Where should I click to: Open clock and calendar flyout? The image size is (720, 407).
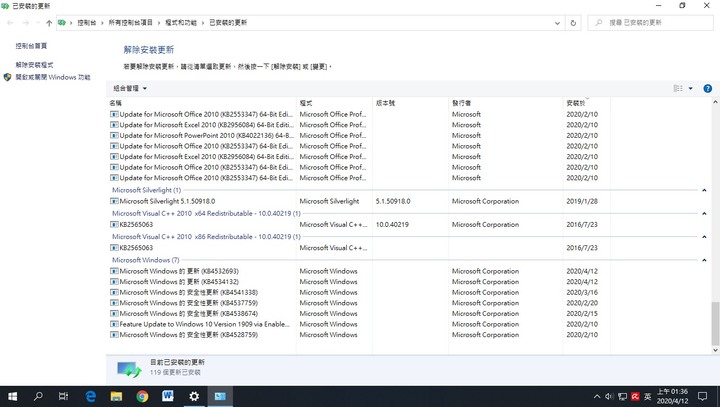point(672,396)
